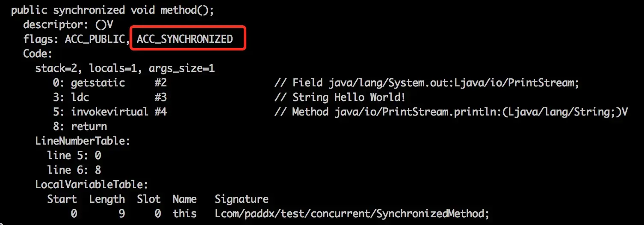Screen dimensions: 644x225
Task: Click the LineNumberTable: heading
Action: 83,141
